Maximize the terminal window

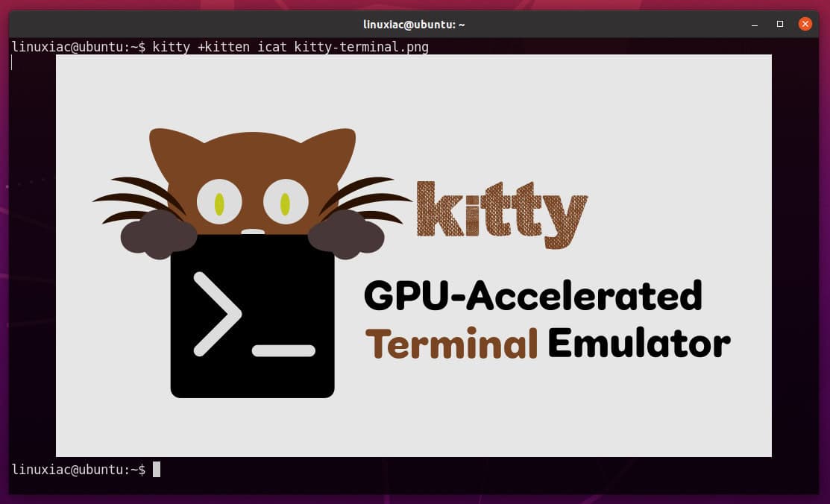779,24
